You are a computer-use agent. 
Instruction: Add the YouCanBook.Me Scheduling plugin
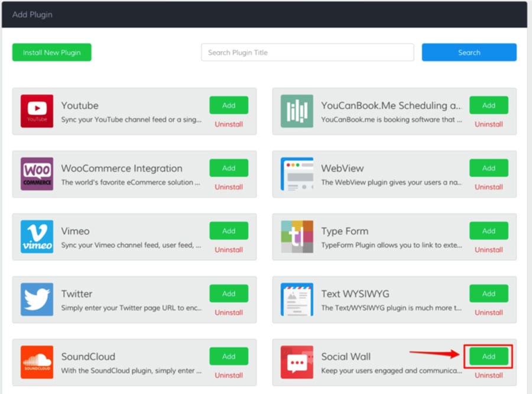[489, 105]
